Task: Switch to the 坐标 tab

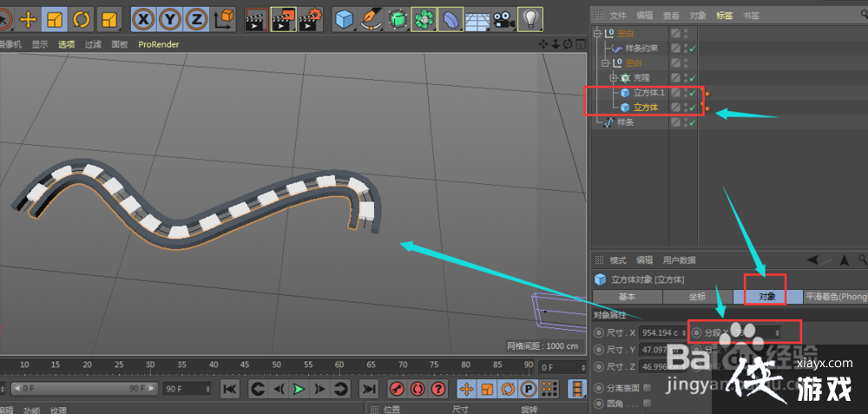Action: pos(698,297)
